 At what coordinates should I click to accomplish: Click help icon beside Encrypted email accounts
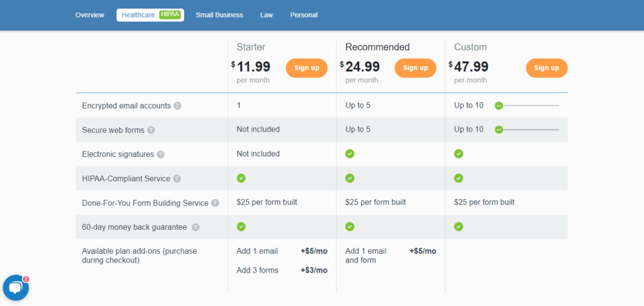(177, 106)
